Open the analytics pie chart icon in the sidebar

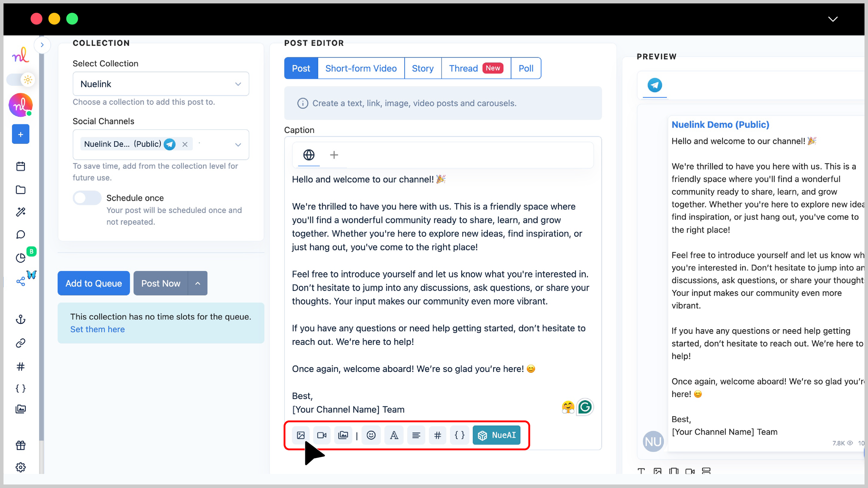click(21, 258)
